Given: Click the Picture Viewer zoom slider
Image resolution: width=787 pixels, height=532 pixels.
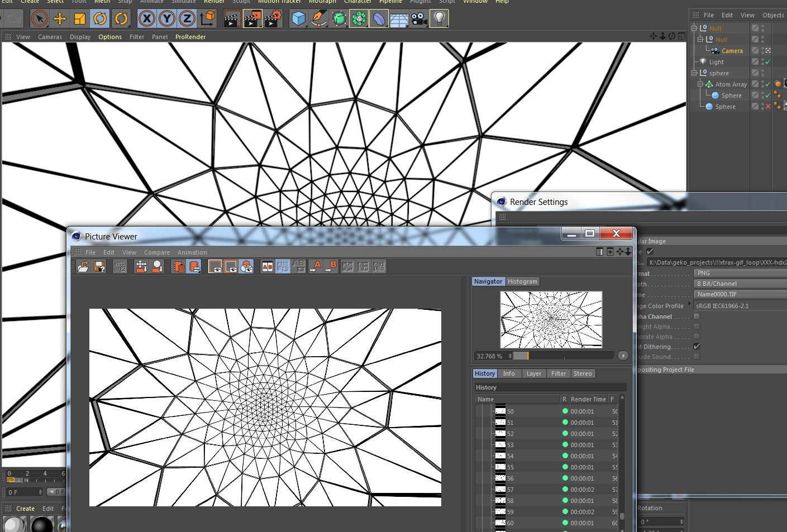Looking at the screenshot, I should pyautogui.click(x=563, y=356).
